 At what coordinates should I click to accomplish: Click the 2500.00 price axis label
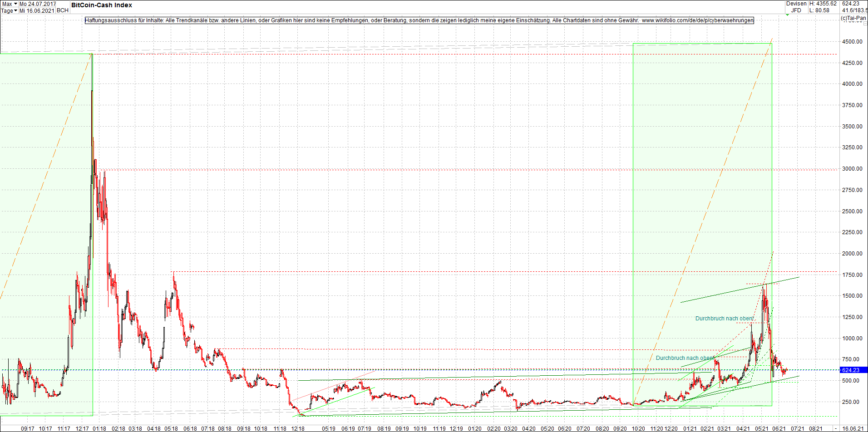coord(852,211)
